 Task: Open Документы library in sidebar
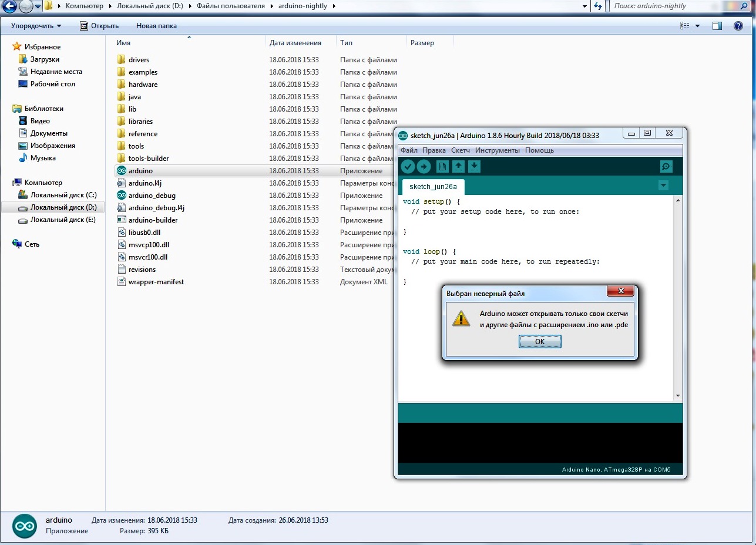[49, 133]
